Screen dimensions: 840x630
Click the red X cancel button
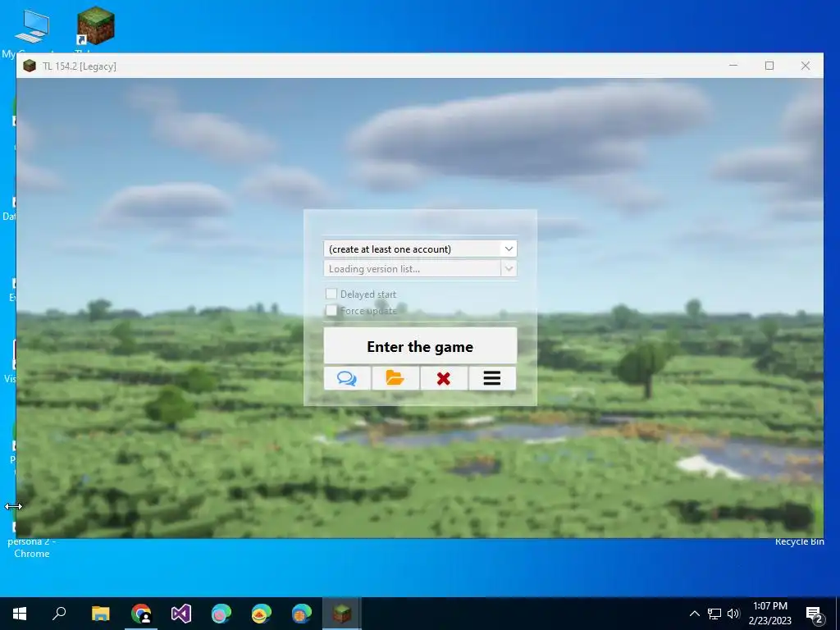444,378
